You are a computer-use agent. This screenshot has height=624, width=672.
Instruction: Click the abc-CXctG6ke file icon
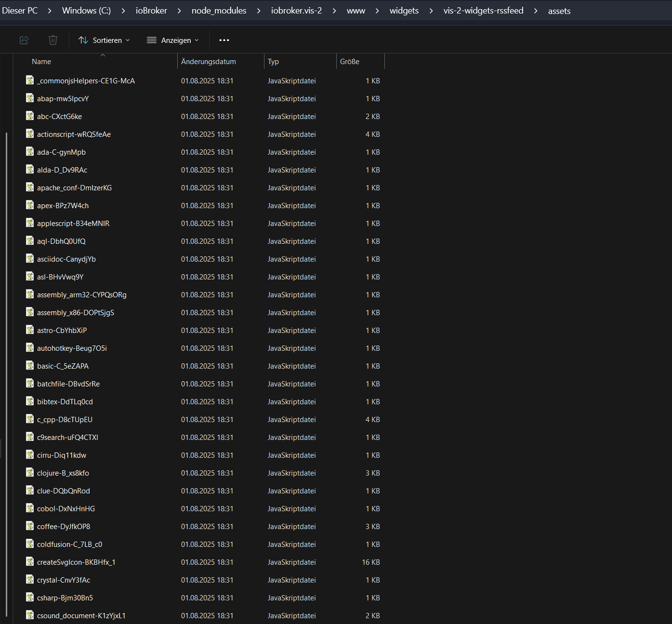(30, 116)
